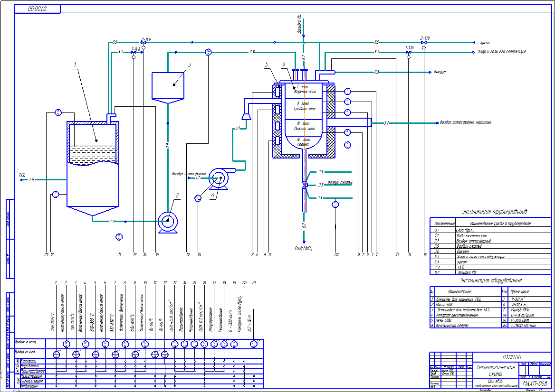Click the 'Экспликация трубопроводов' heading
The height and width of the screenshot is (392, 555).
pyautogui.click(x=494, y=211)
